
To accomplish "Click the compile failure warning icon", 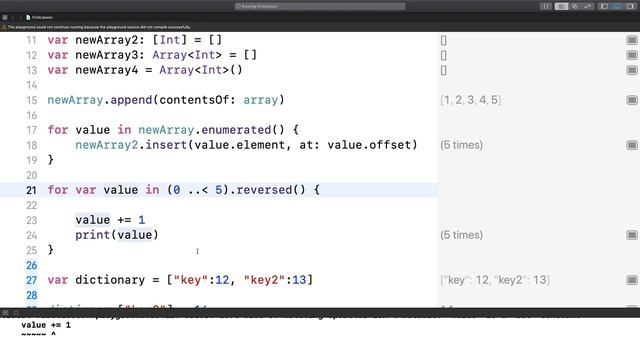I will [4, 27].
